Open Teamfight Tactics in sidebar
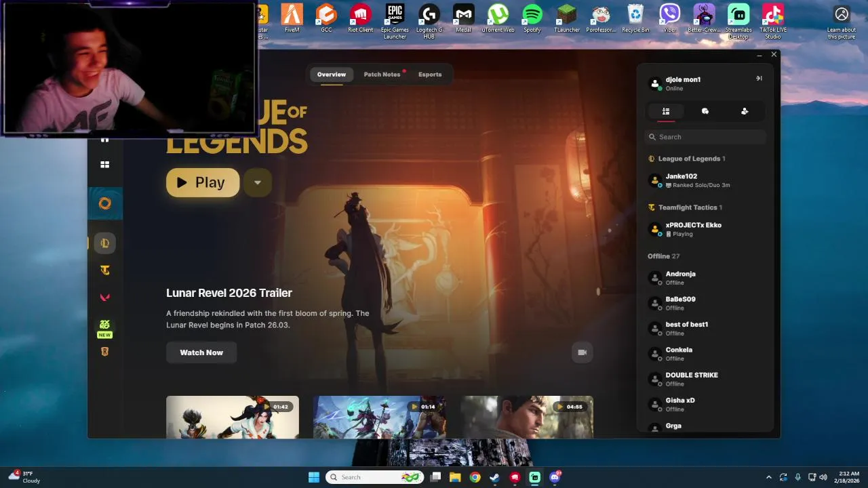This screenshot has width=868, height=488. [105, 270]
